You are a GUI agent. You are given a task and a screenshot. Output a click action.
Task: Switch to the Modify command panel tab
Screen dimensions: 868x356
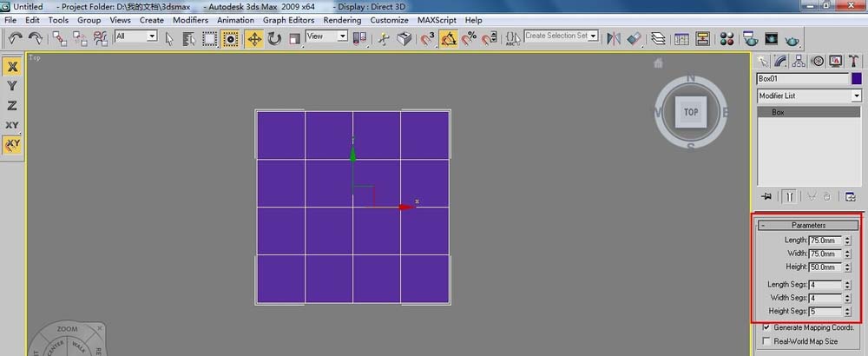[780, 61]
